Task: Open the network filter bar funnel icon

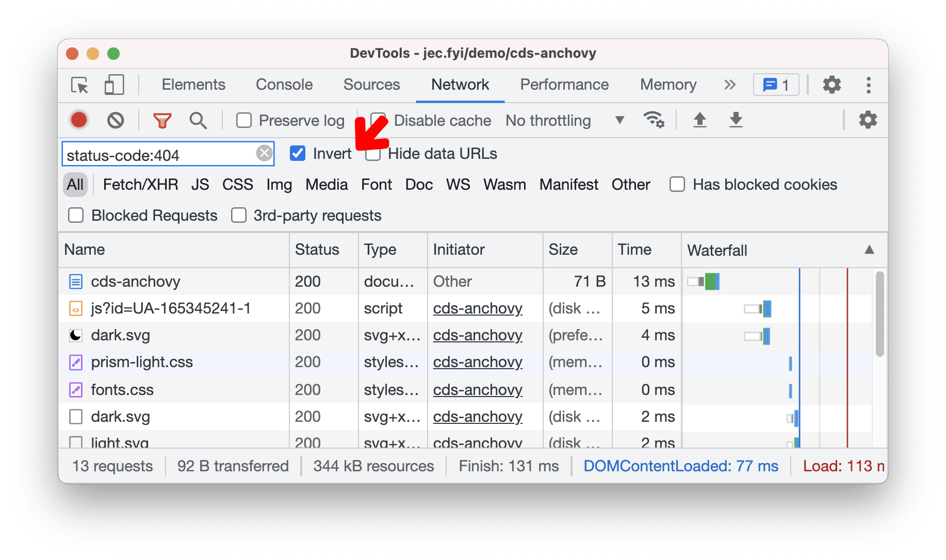Action: click(x=162, y=120)
